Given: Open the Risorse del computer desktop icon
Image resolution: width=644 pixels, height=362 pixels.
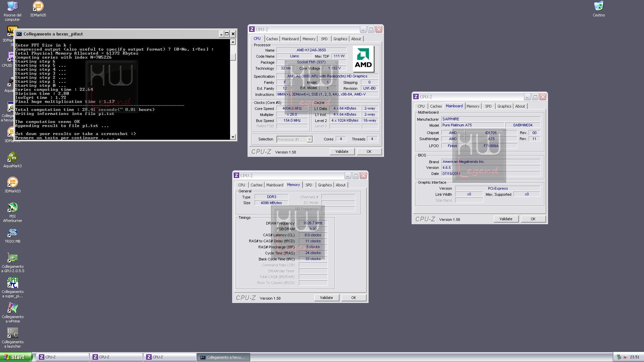Looking at the screenshot, I should click(x=12, y=11).
